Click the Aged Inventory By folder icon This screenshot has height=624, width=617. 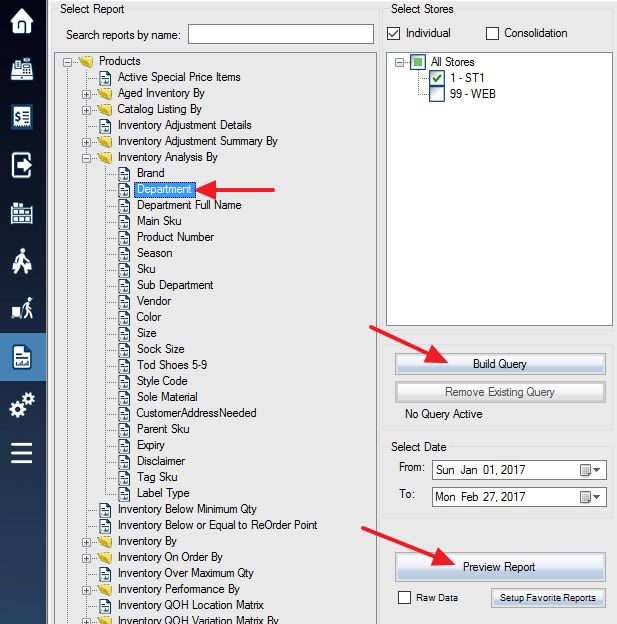point(105,94)
